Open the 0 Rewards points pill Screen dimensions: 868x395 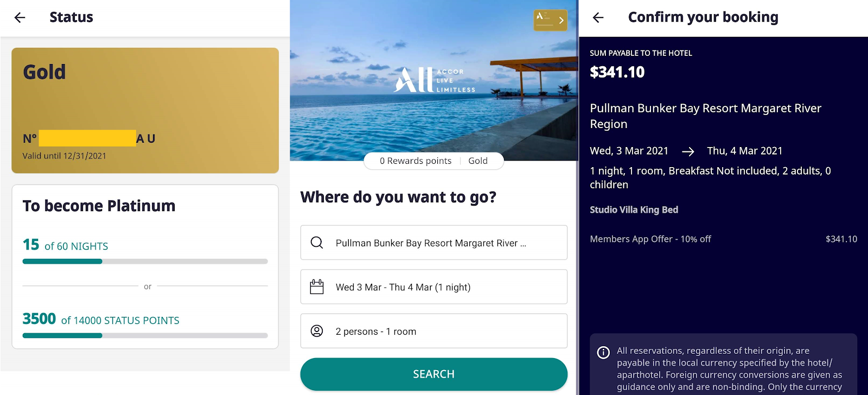pyautogui.click(x=416, y=161)
